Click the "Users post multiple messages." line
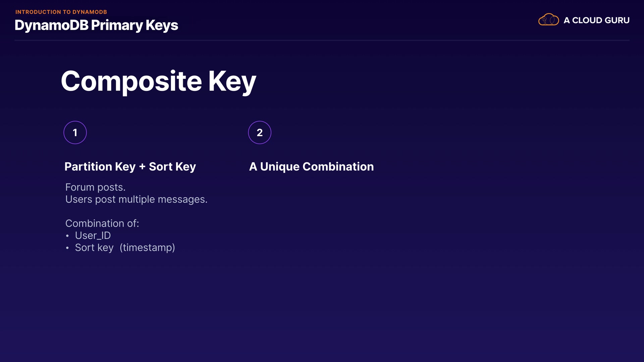 coord(136,199)
